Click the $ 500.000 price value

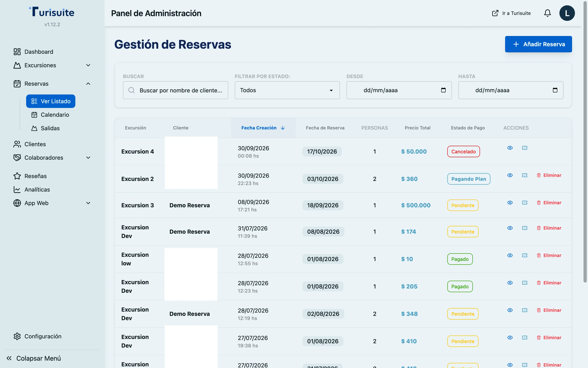416,205
